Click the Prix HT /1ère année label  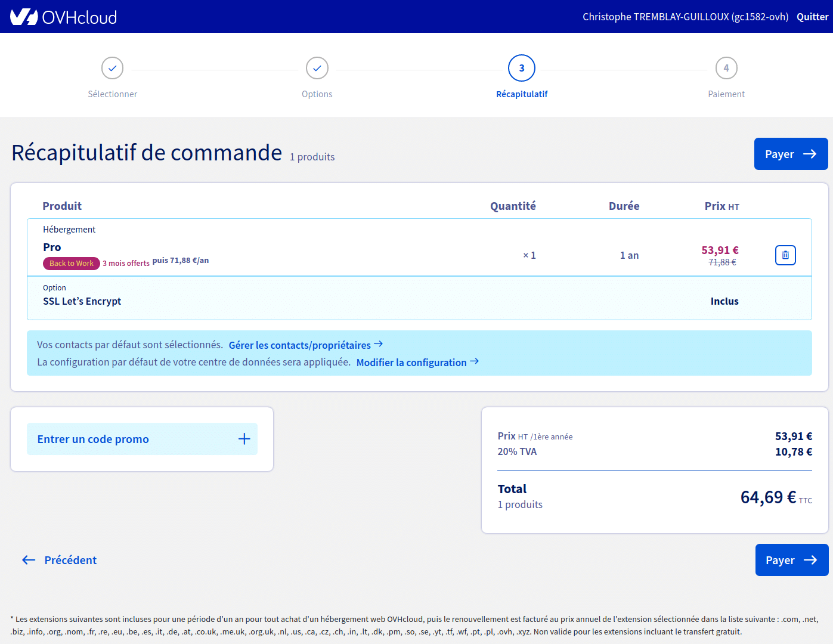click(535, 436)
